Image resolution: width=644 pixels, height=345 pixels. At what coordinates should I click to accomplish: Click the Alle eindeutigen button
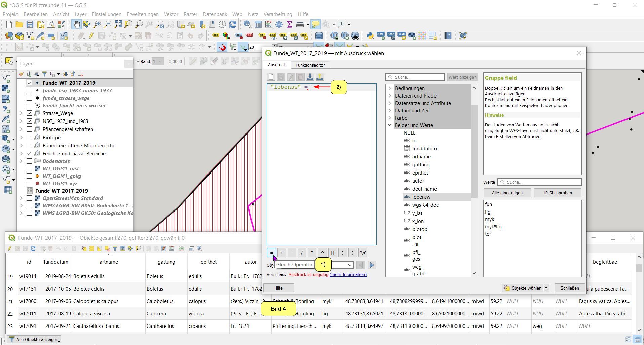click(x=507, y=193)
